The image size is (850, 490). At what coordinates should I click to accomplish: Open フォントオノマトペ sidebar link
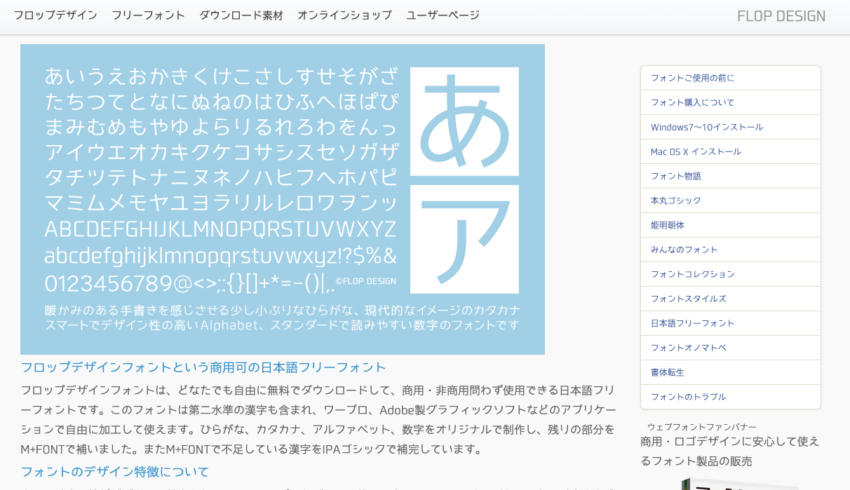coord(730,348)
